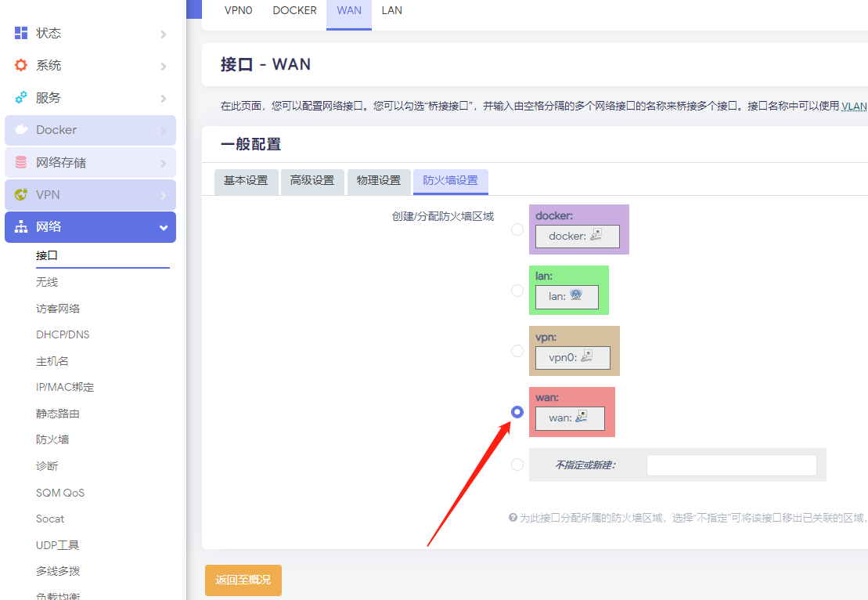
Task: Click the 返回至概况 button
Action: 243,580
